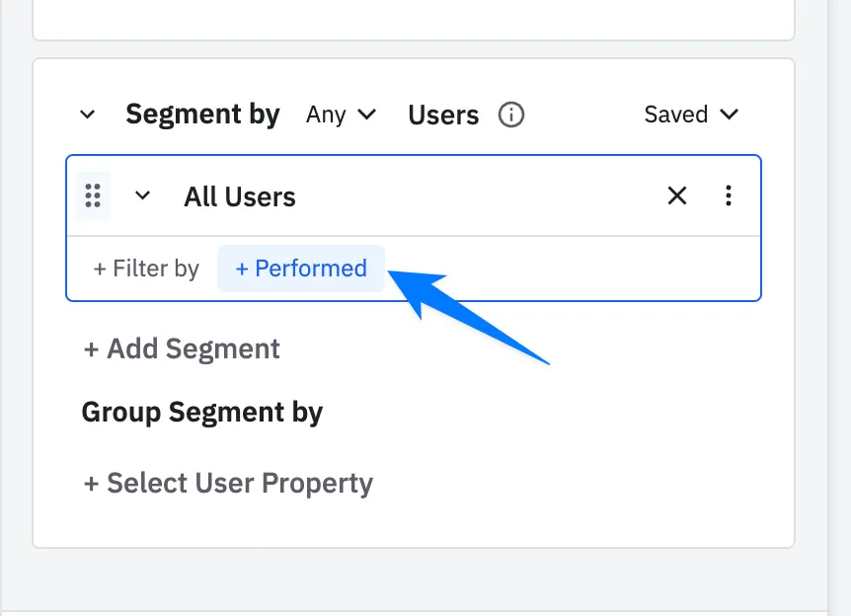Collapse the All Users segment chevron
The image size is (851, 616).
[x=143, y=195]
